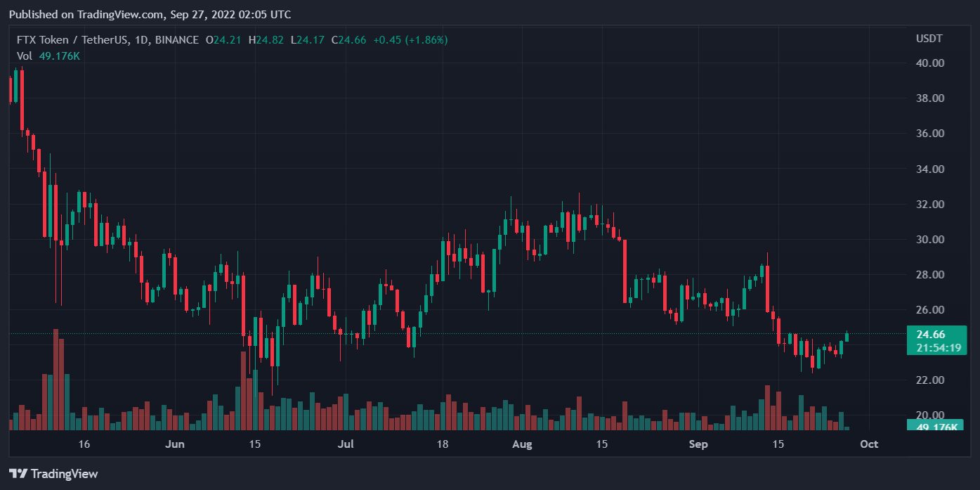Select the 40.00 price axis label
This screenshot has height=490, width=980.
[x=929, y=63]
